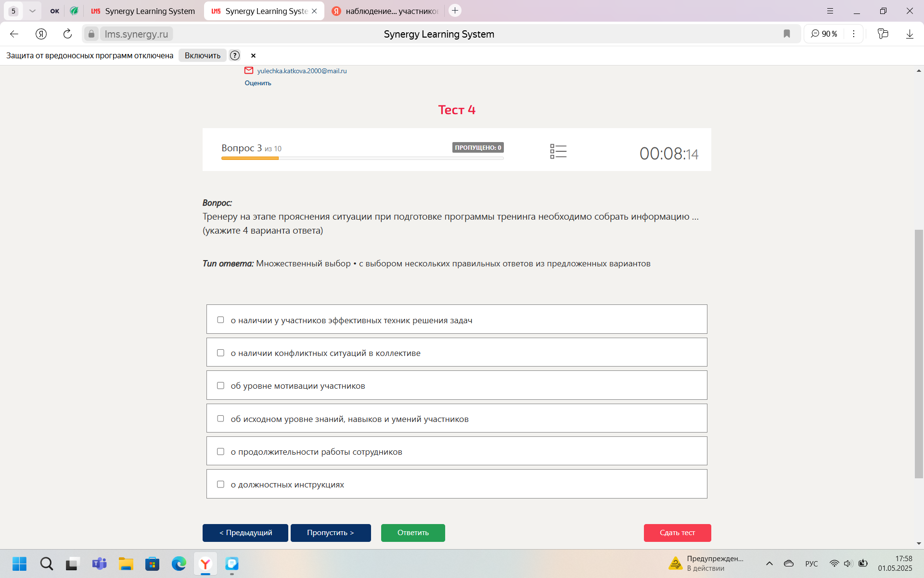Switch to the 'наблюдение... участников' tab
The height and width of the screenshot is (578, 924).
385,11
